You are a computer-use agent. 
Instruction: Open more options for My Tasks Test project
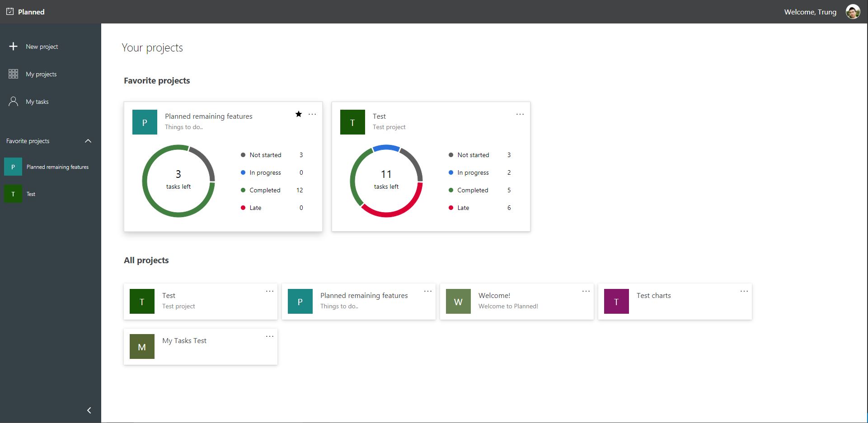click(x=270, y=336)
